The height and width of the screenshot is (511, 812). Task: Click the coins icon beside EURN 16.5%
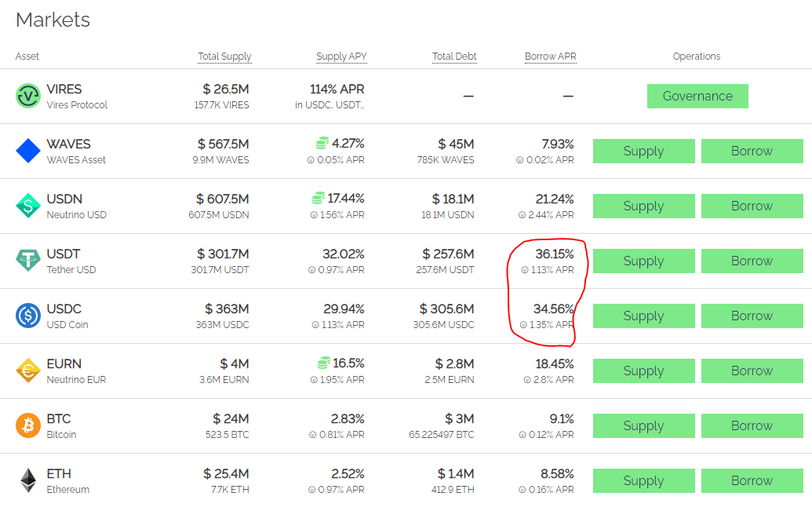(x=324, y=363)
